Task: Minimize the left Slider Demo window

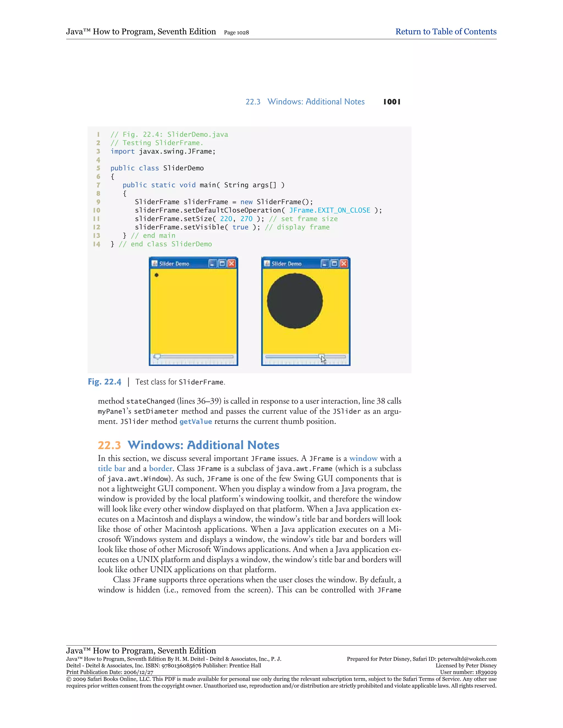Action: tap(212, 264)
